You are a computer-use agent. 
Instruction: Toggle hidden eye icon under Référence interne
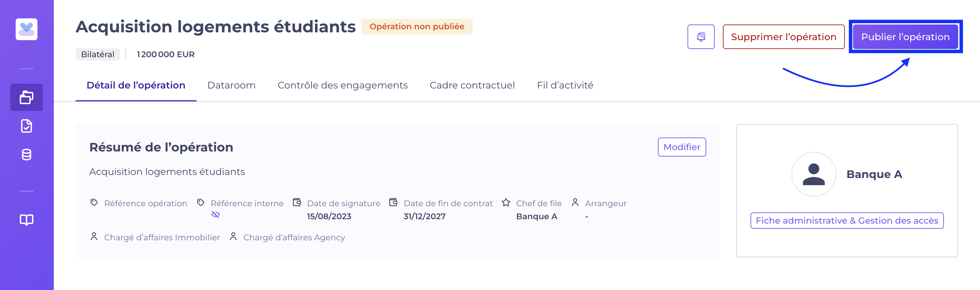(215, 215)
